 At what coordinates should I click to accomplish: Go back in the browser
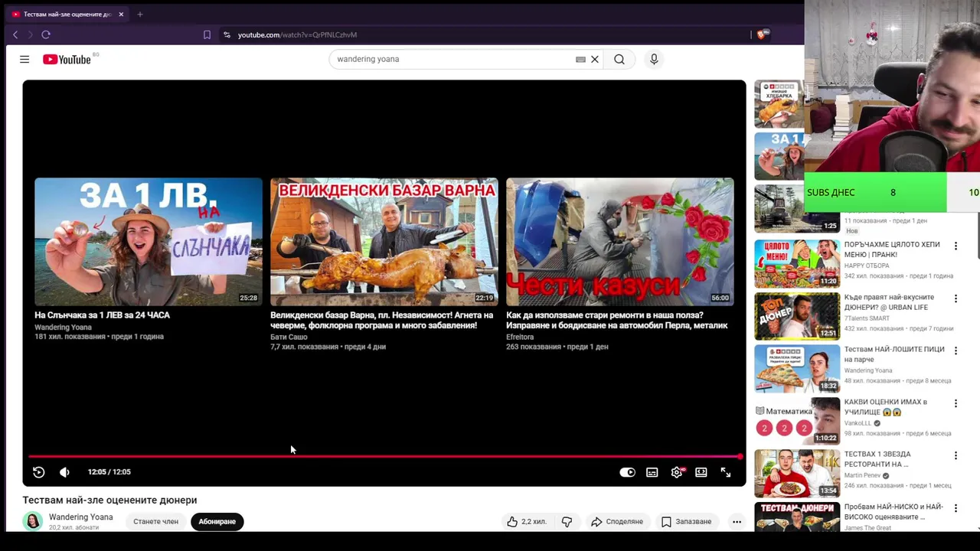tap(15, 34)
